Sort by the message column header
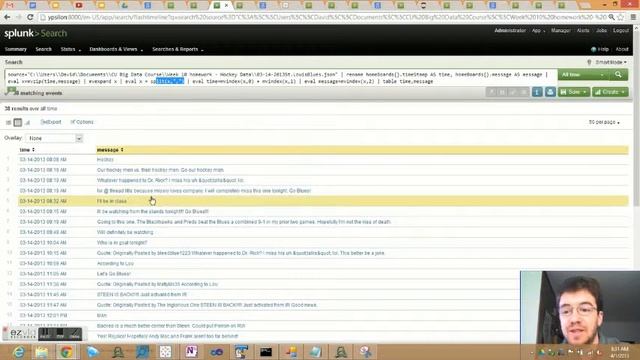 pyautogui.click(x=110, y=150)
